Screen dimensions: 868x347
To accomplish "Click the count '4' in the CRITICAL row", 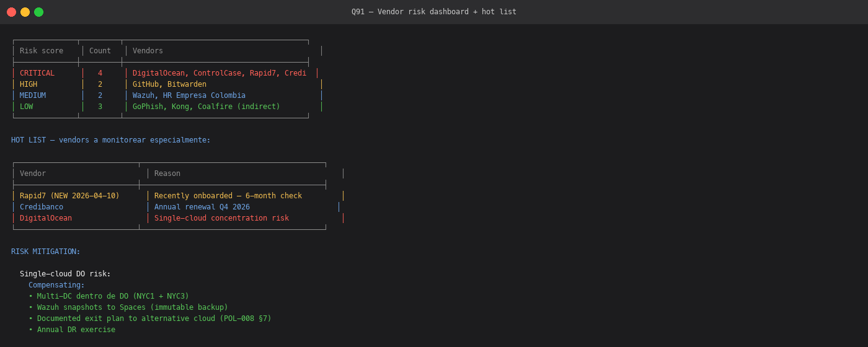I will pyautogui.click(x=100, y=73).
